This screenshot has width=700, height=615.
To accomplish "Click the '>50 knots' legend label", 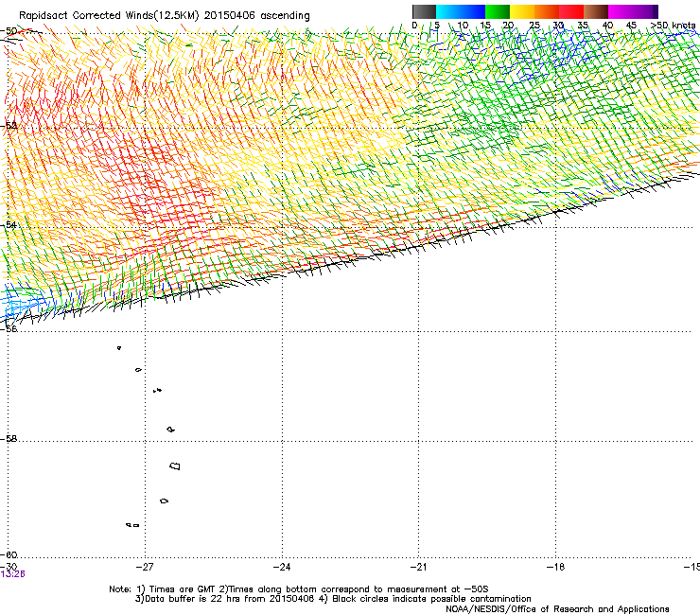I will click(674, 26).
